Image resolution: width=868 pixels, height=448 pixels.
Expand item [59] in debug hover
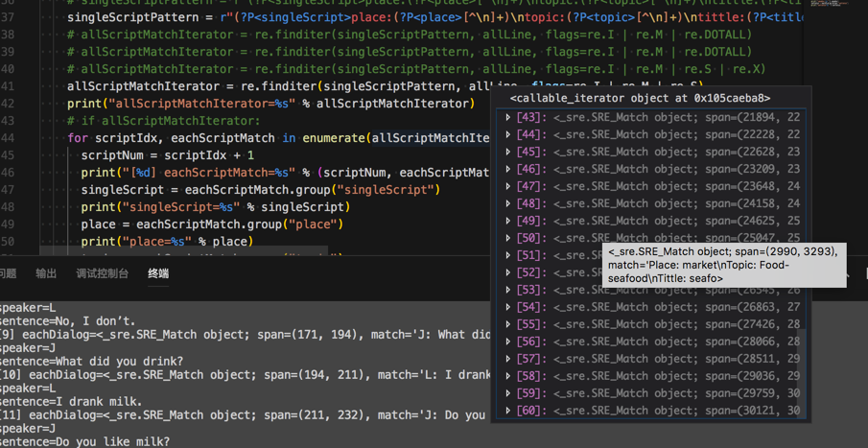point(507,393)
